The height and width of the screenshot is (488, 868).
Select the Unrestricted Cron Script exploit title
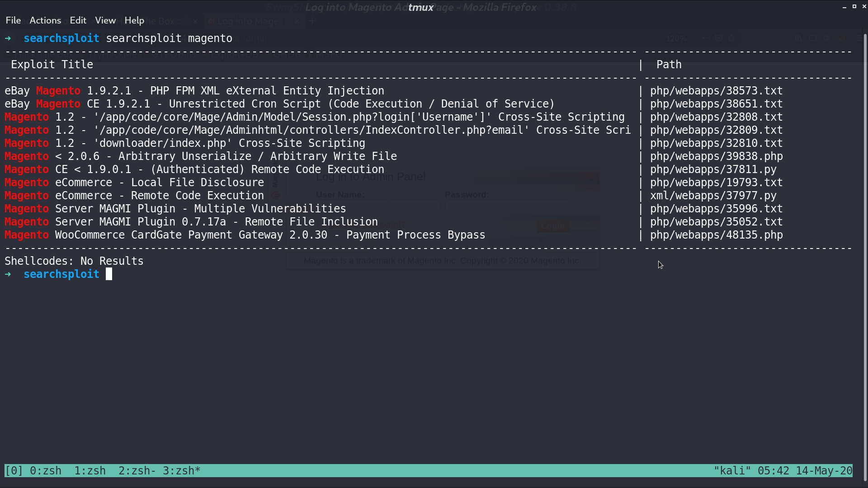tap(279, 104)
